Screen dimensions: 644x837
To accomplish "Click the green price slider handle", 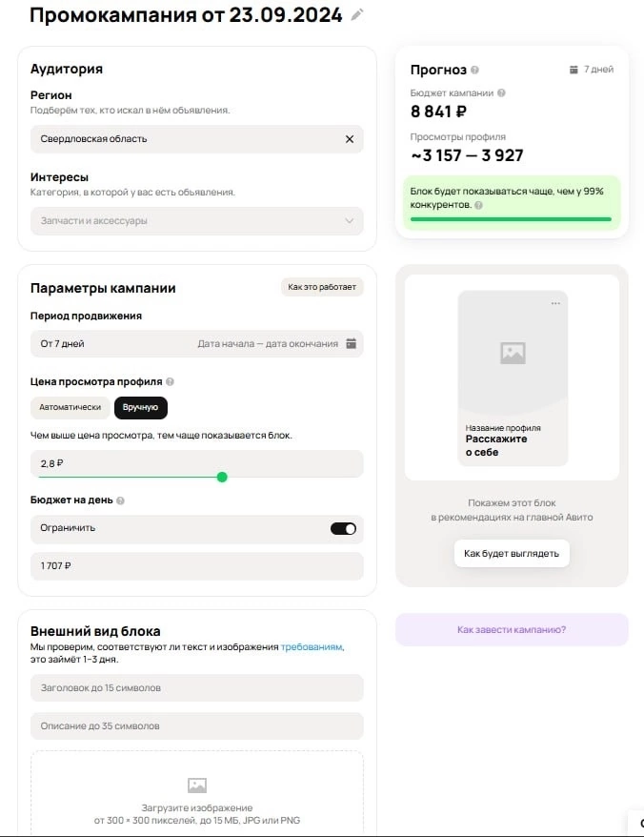I will pos(222,477).
